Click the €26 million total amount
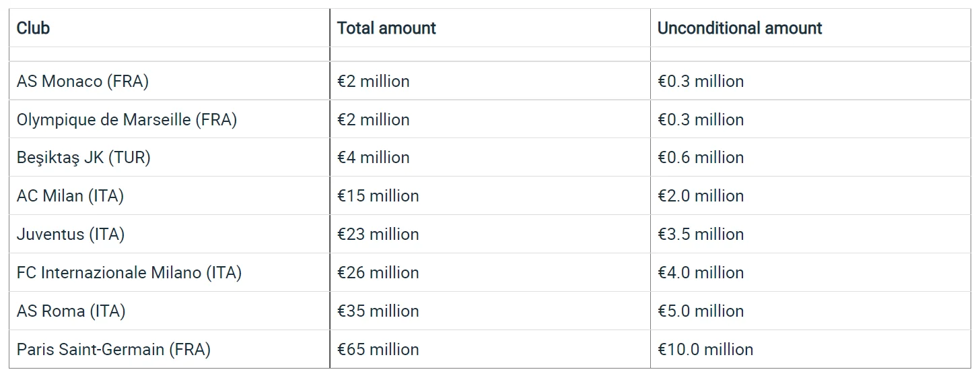980x376 pixels. click(378, 273)
